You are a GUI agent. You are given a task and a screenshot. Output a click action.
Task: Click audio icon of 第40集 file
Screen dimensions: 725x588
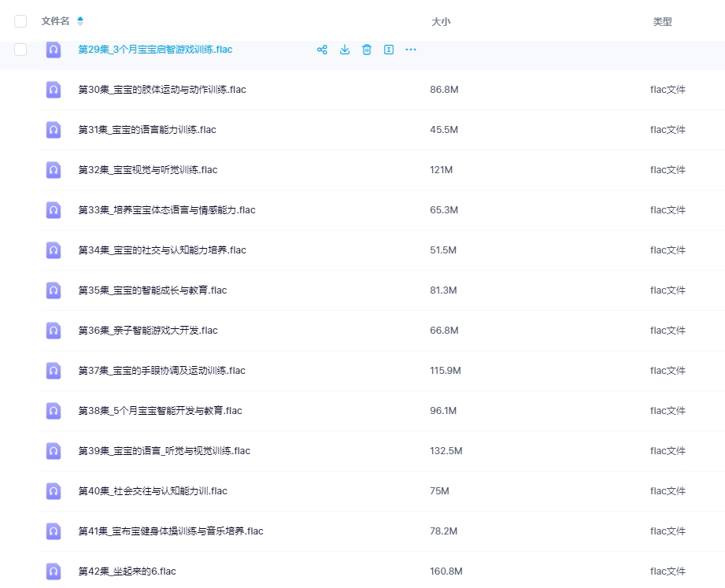pos(54,491)
